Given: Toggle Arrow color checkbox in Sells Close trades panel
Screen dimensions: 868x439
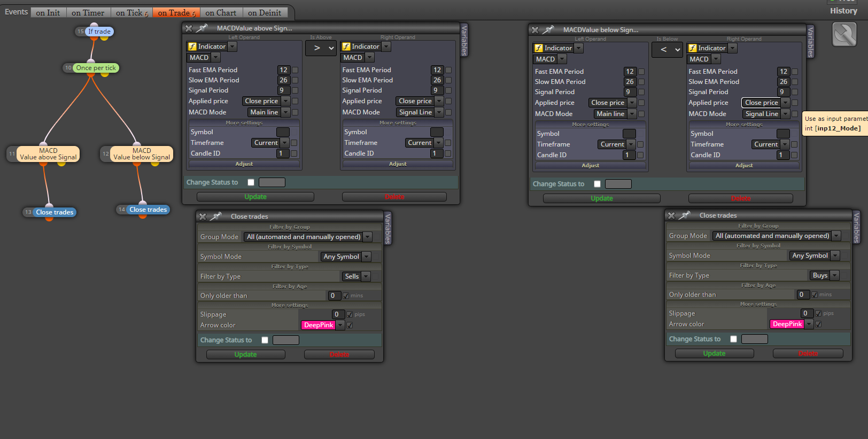Looking at the screenshot, I should tap(350, 325).
